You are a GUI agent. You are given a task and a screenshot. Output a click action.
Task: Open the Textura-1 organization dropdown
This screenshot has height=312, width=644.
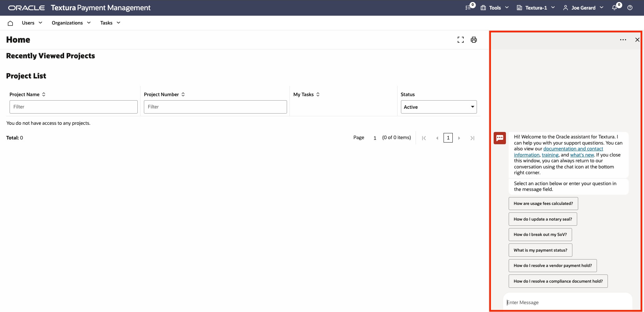536,8
